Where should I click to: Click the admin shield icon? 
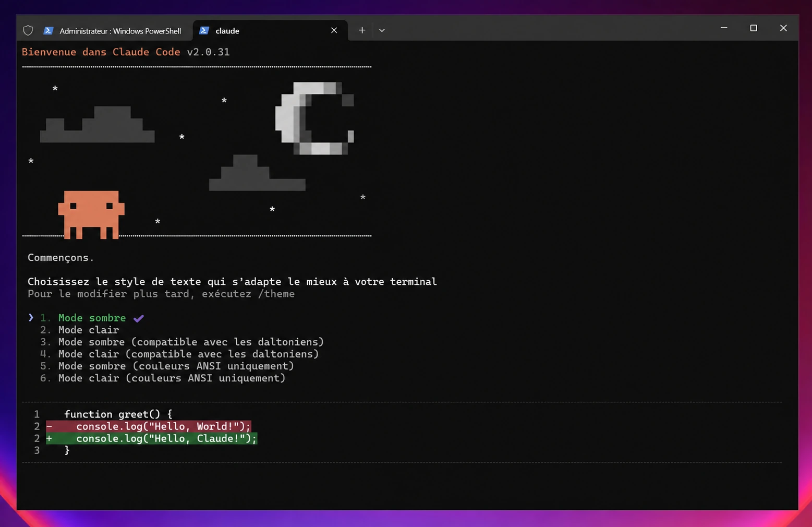pos(28,31)
